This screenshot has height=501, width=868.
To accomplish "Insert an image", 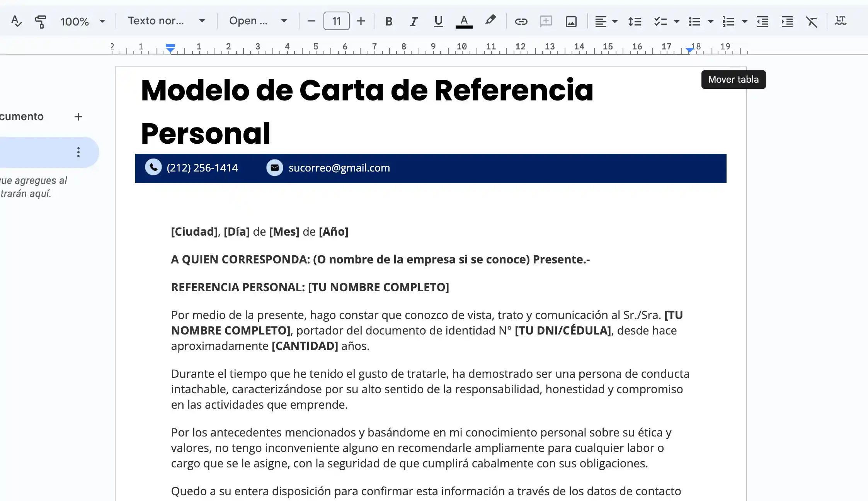I will click(x=571, y=21).
